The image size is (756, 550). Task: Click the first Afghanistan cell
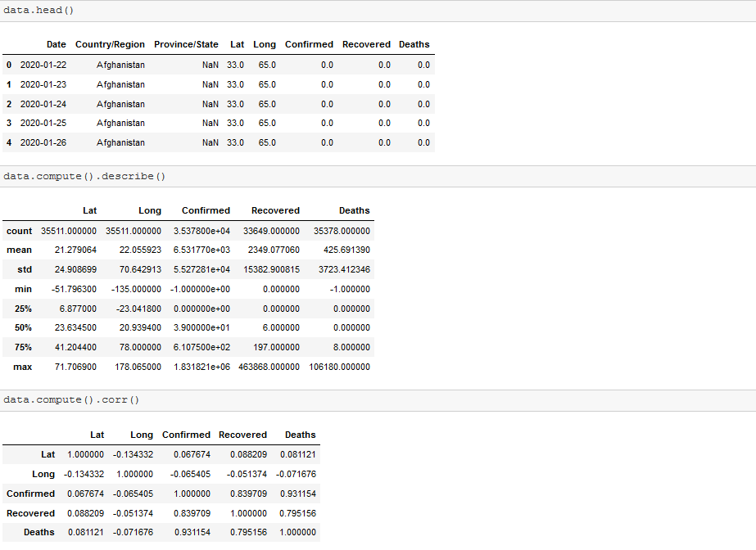point(120,65)
